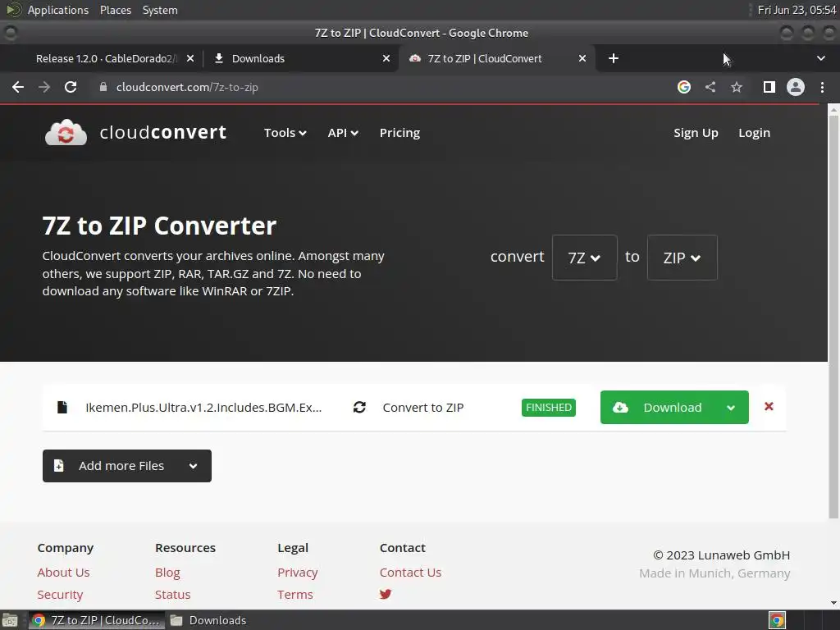Click the browser forward arrow

click(x=44, y=87)
